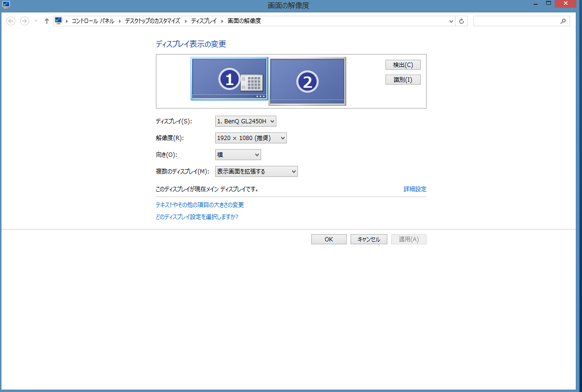
Task: Select monitor 2 thumbnail
Action: (x=307, y=81)
